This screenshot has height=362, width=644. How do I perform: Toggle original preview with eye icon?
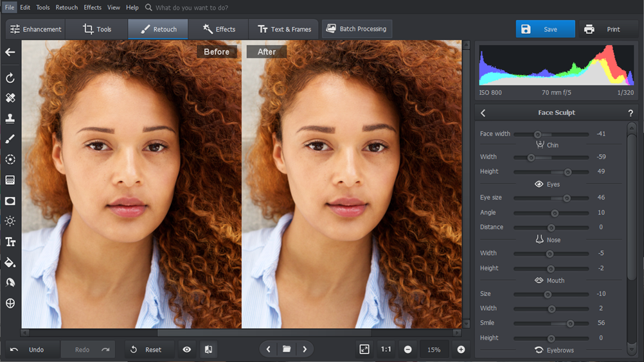187,349
